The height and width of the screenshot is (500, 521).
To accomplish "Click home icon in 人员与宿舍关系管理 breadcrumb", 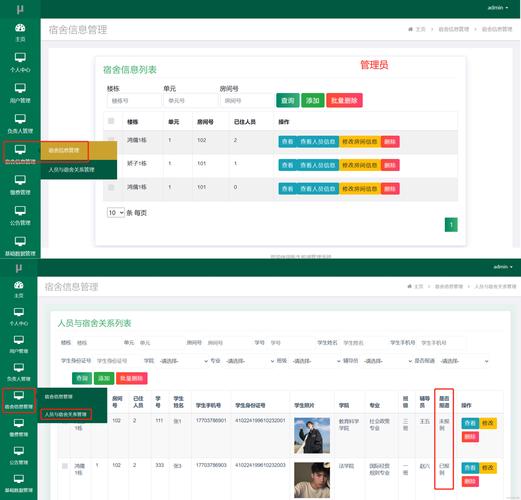I will pyautogui.click(x=410, y=286).
